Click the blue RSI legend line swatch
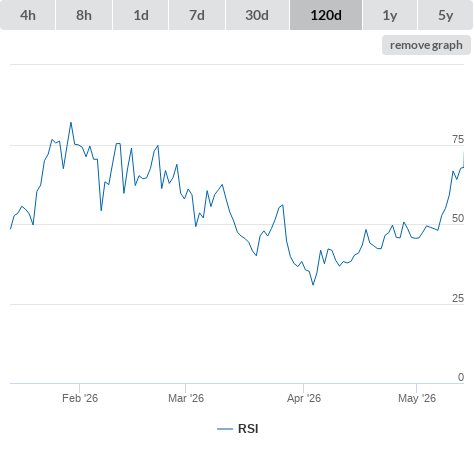This screenshot has height=455, width=474. click(225, 429)
